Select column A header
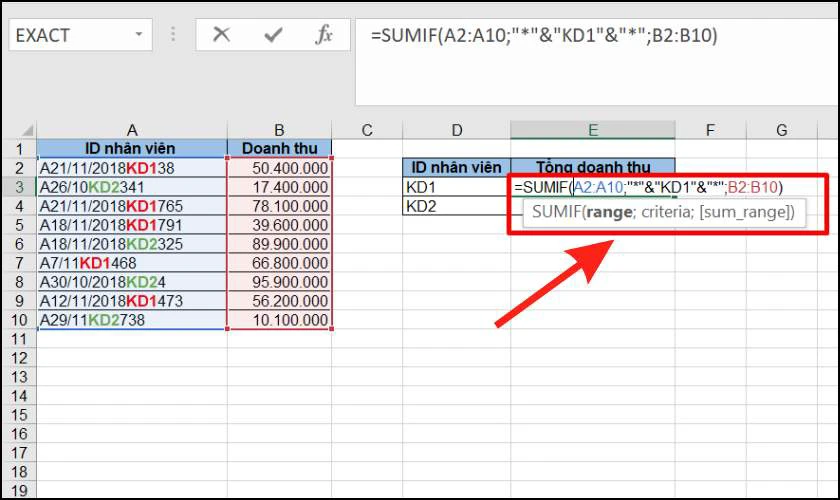 tap(132, 130)
